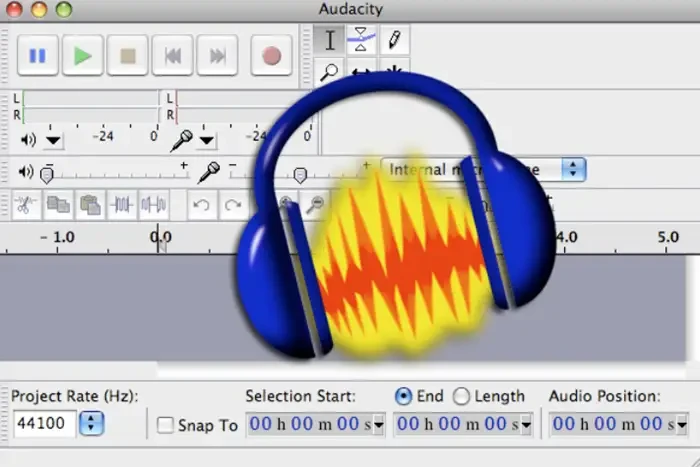Click the output level meter L bar

pos(91,99)
